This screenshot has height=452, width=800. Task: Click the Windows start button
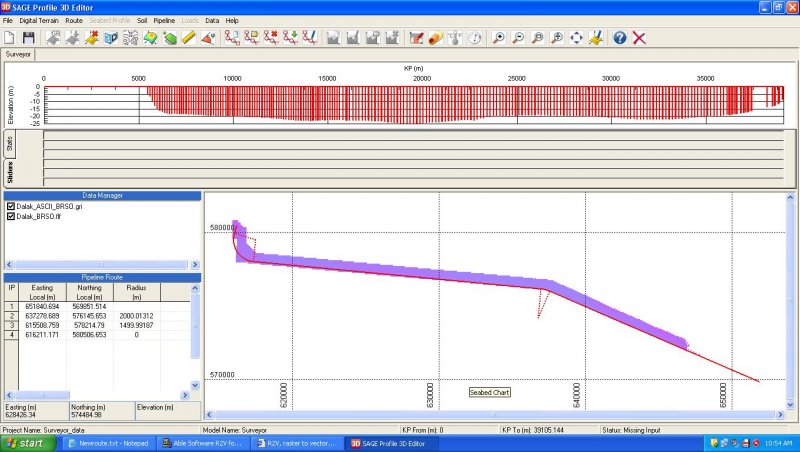point(25,442)
